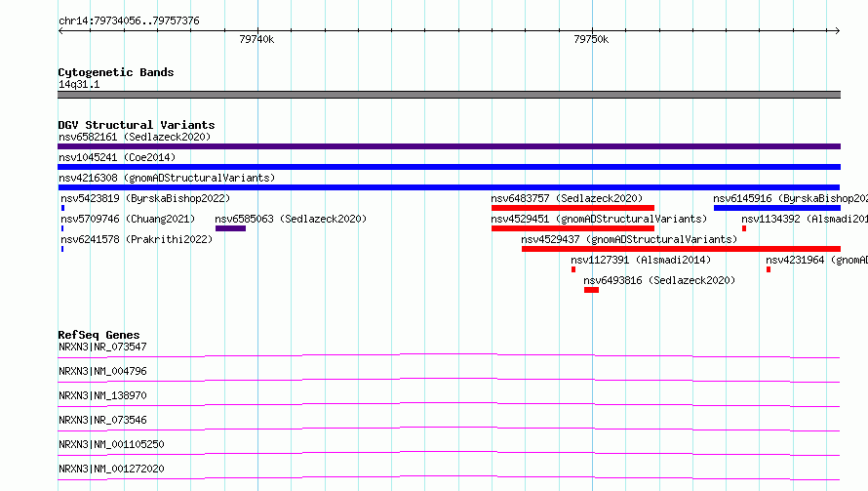
Task: Open the nsv4231964 variant label
Action: click(x=816, y=260)
